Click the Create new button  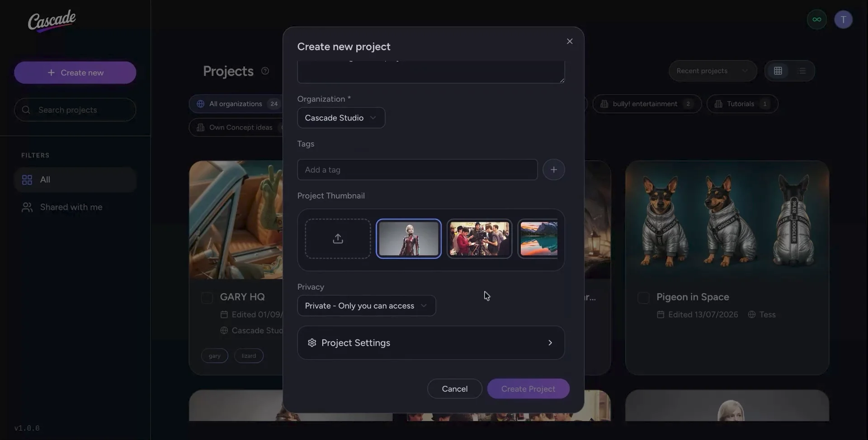pyautogui.click(x=75, y=73)
